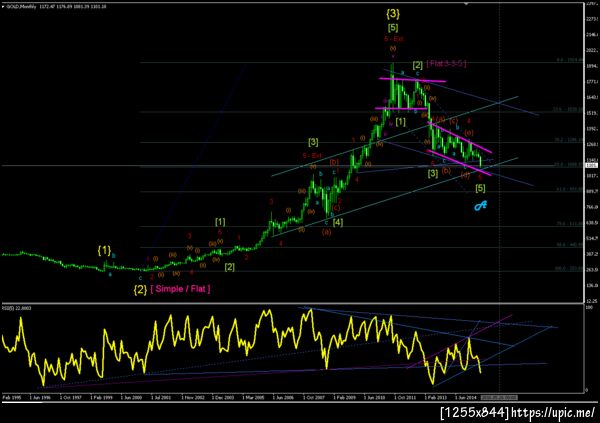600x423 pixels.
Task: Click the 'Feb 1995' date on time axis
Action: [12, 397]
